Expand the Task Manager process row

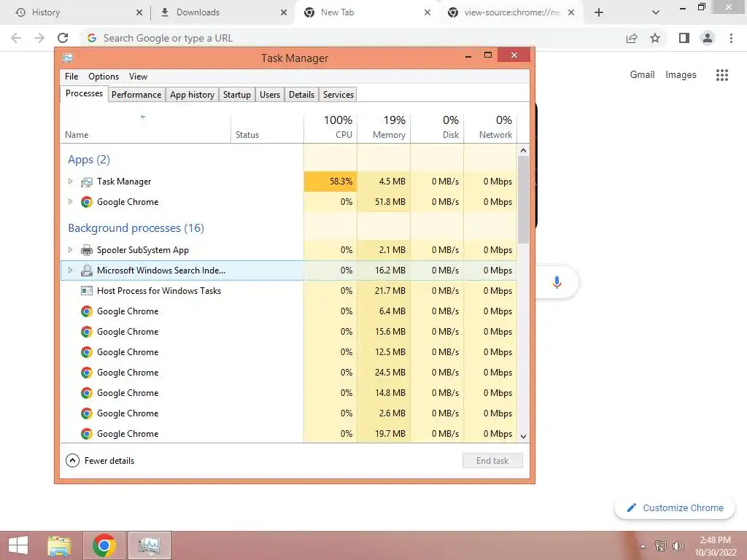pyautogui.click(x=71, y=182)
